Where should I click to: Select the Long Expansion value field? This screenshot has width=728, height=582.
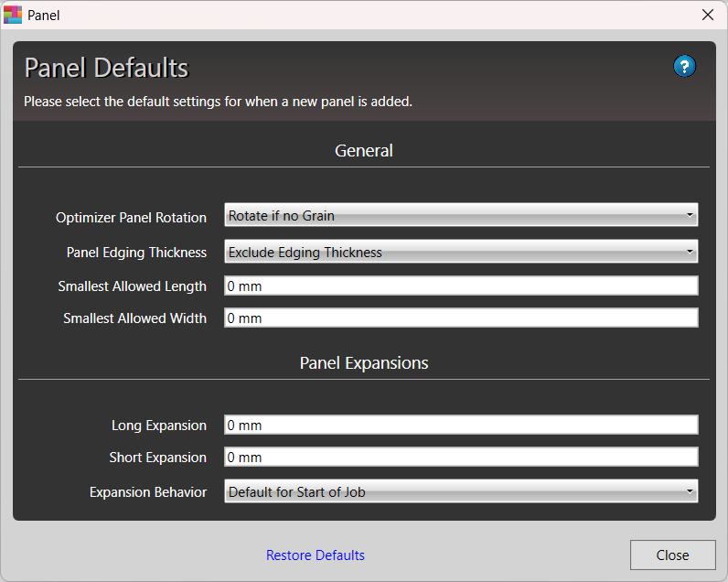(460, 426)
